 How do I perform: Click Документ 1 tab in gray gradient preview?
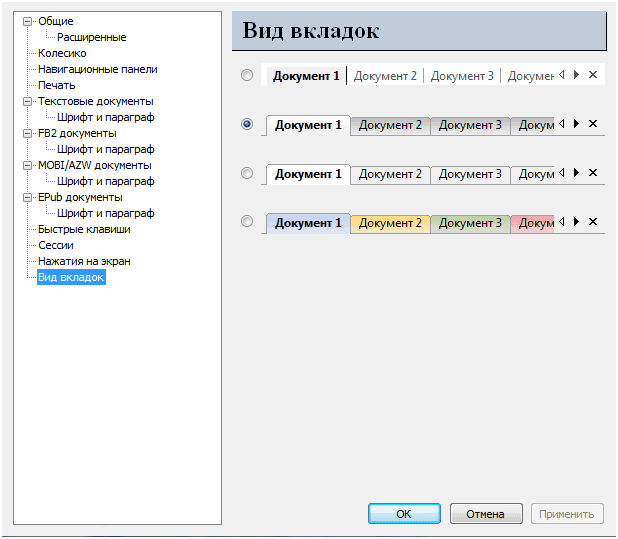pos(308,125)
